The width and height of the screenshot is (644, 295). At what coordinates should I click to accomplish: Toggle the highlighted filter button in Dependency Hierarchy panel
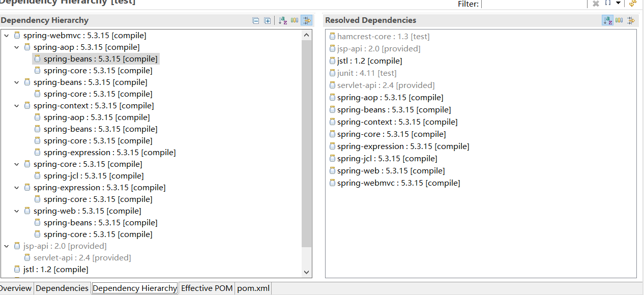click(306, 20)
